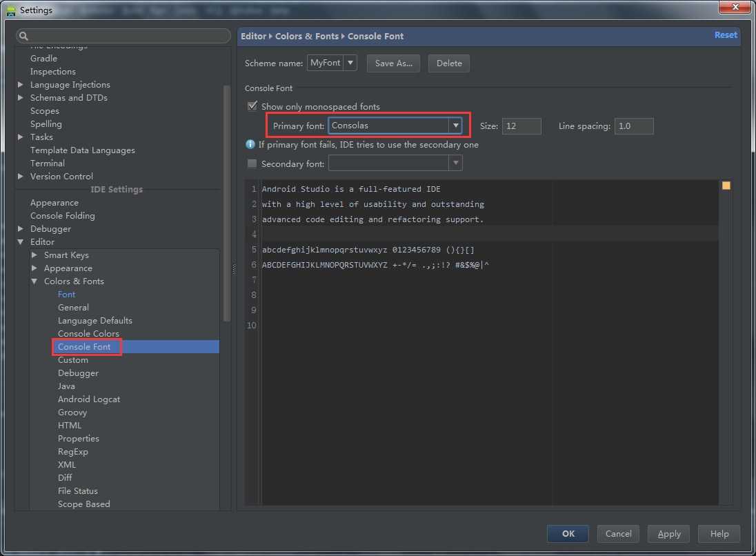
Task: Select Console Folding item
Action: 63,215
